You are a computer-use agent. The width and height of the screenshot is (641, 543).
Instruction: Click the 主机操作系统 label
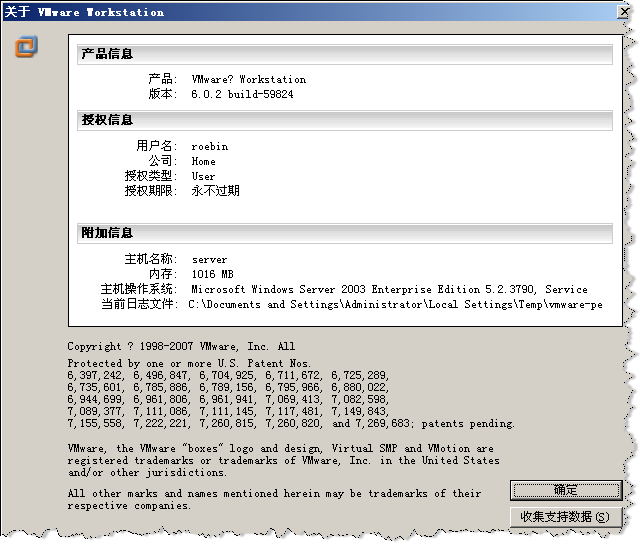click(x=139, y=289)
